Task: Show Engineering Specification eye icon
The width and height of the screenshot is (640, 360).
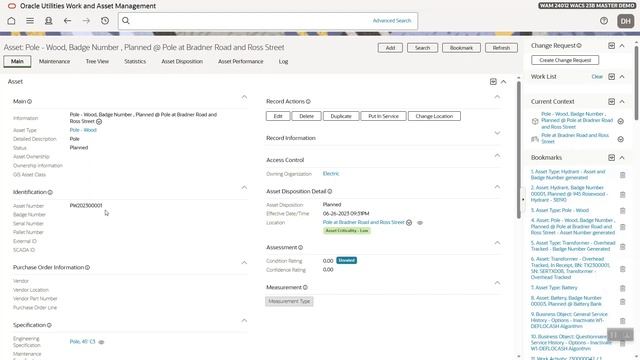Action: click(101, 342)
